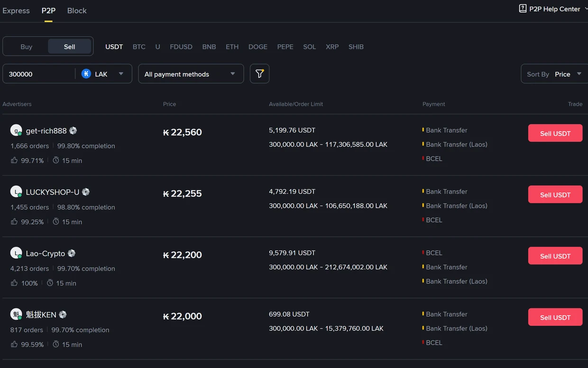Expand All payment methods dropdown

pos(191,74)
